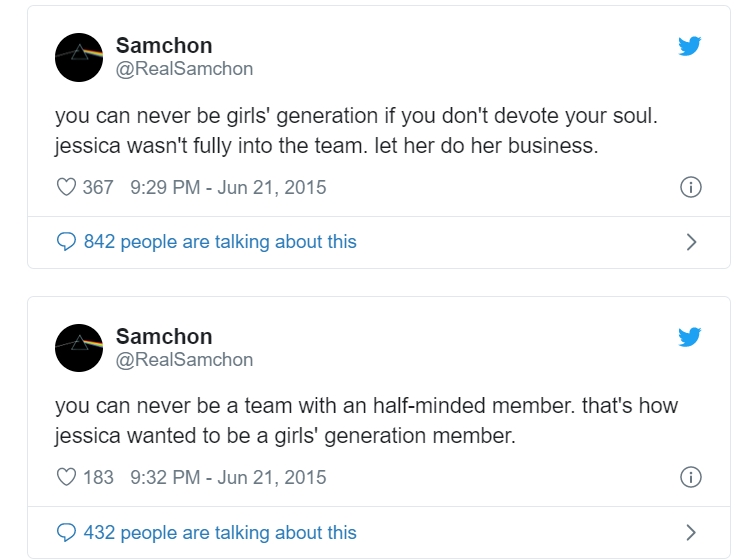Open Samchon's avatar in the first tweet
This screenshot has width=755, height=560.
(79, 57)
